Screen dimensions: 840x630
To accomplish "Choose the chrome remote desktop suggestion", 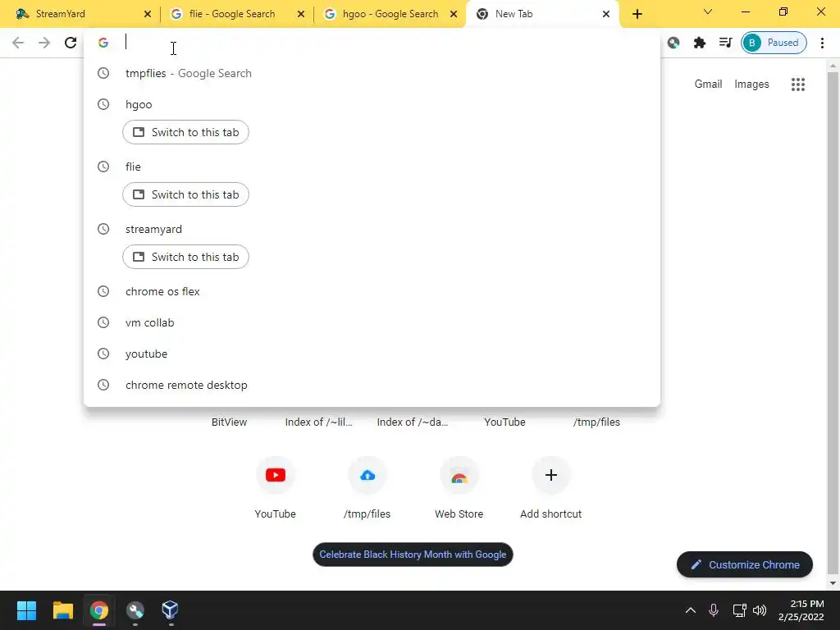I will tap(372, 386).
